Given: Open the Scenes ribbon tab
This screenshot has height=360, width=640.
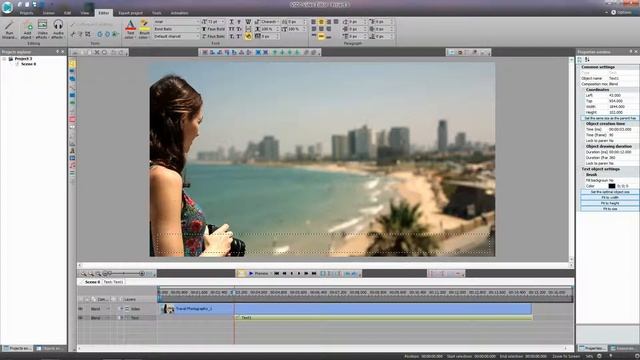Looking at the screenshot, I should 49,13.
